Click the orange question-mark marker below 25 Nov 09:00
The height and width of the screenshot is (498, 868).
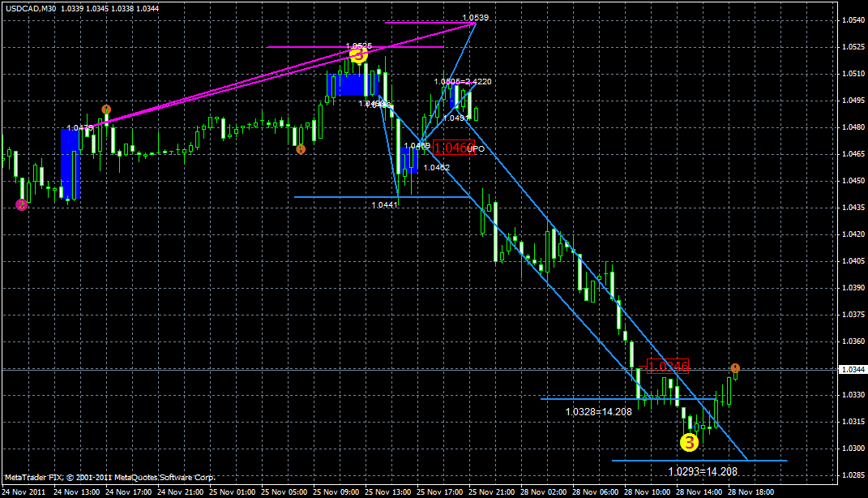[302, 150]
